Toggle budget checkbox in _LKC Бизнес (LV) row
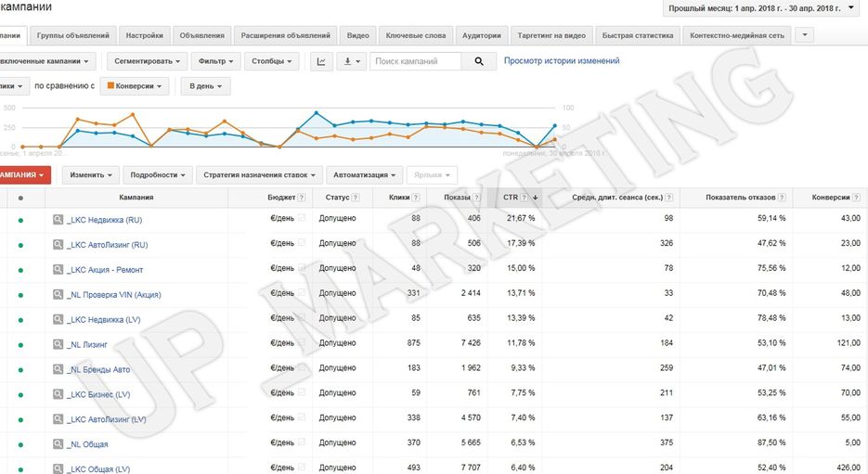The width and height of the screenshot is (868, 474). coord(302,392)
